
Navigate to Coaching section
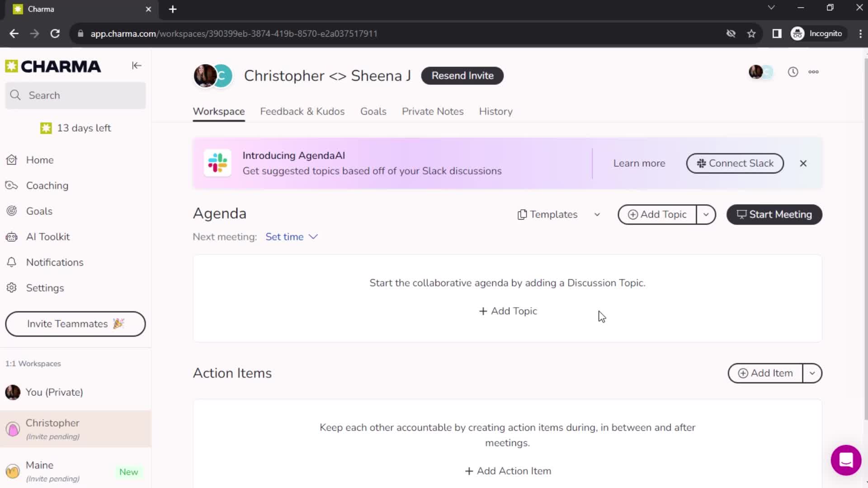click(47, 185)
